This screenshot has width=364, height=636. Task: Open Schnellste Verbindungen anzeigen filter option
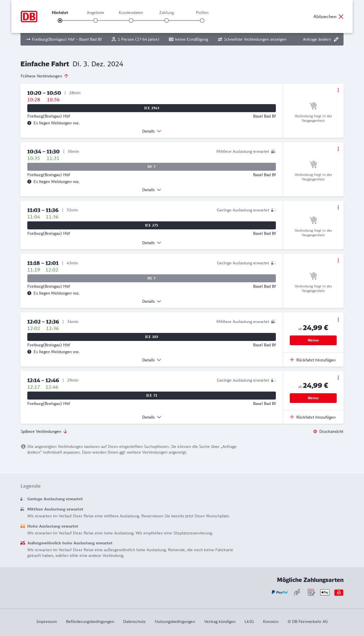click(x=252, y=39)
